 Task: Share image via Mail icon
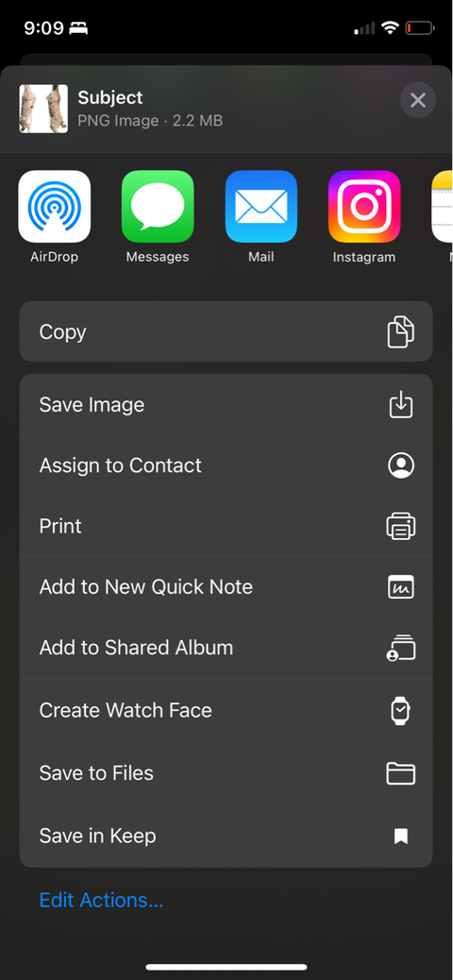point(261,206)
